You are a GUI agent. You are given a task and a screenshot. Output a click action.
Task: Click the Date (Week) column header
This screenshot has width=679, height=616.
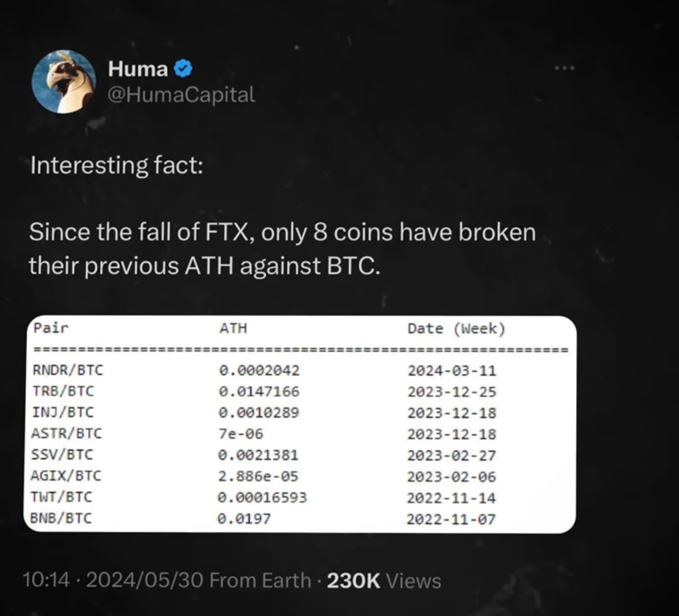tap(456, 329)
